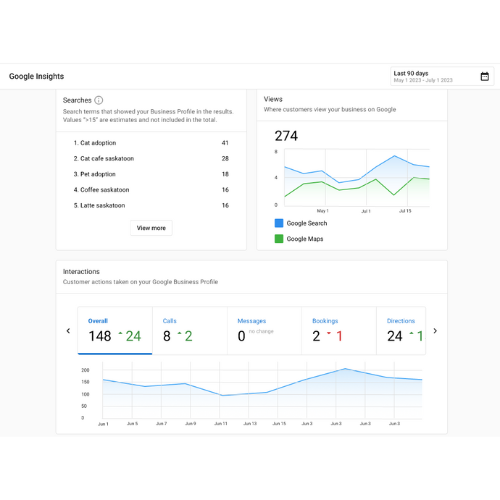Click the count 41 for Cat adoption
The height and width of the screenshot is (500, 500).
coord(225,143)
